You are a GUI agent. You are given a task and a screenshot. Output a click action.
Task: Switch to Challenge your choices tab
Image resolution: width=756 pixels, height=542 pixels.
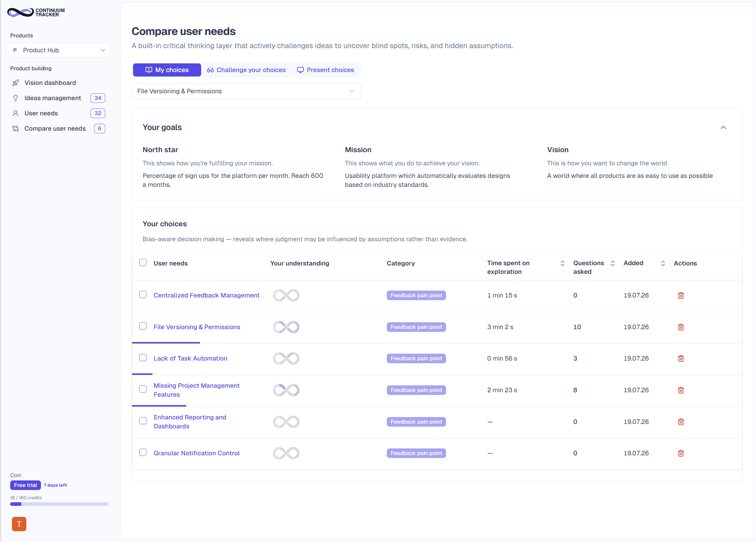pyautogui.click(x=246, y=70)
